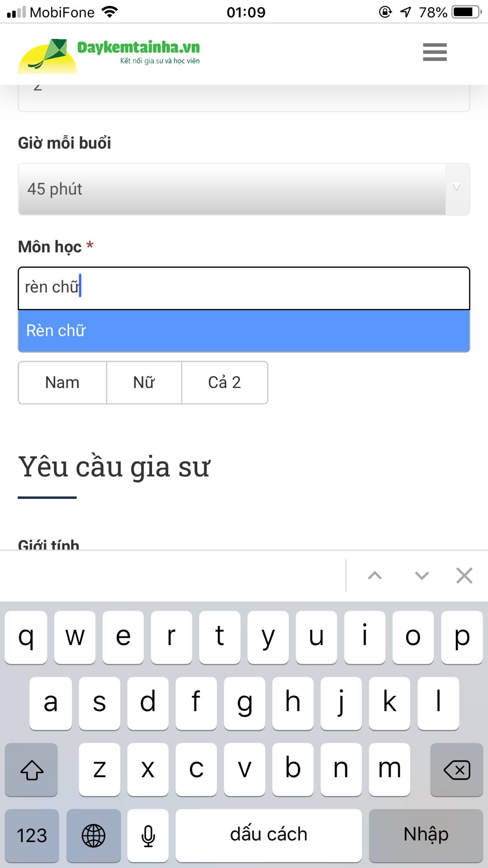Viewport: 488px width, 868px height.
Task: Choose the Cả 2 gender option
Action: (225, 382)
